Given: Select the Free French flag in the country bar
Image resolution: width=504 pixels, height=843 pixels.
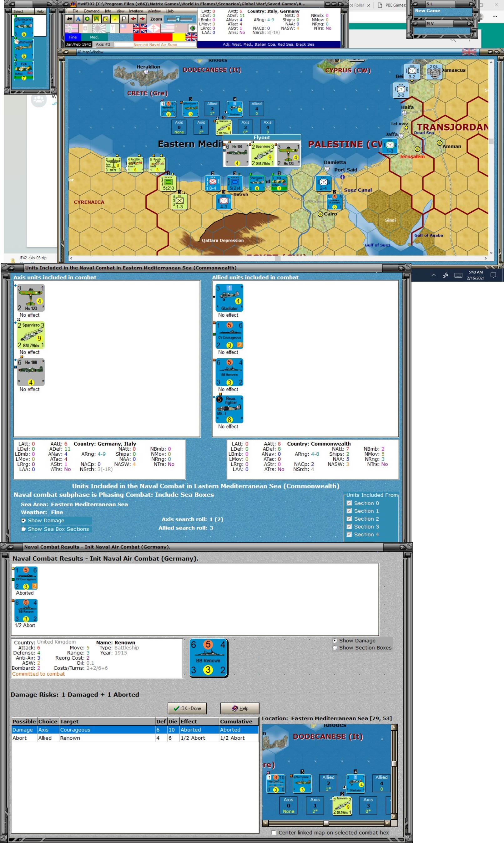Looking at the screenshot, I should coord(154,28).
